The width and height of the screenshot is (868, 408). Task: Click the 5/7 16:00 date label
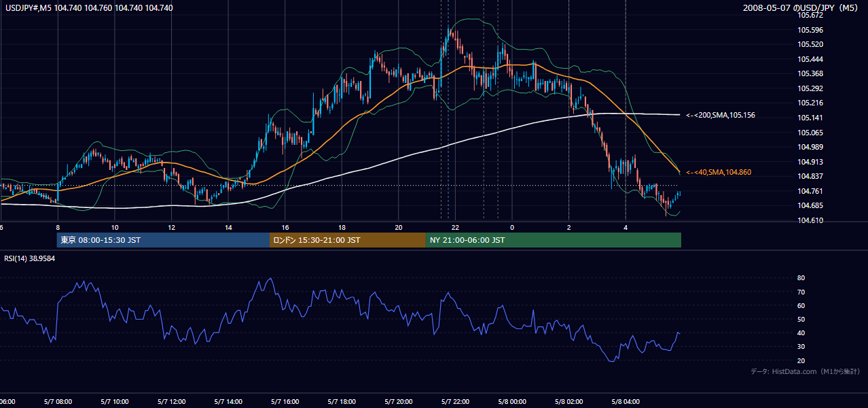coord(285,401)
